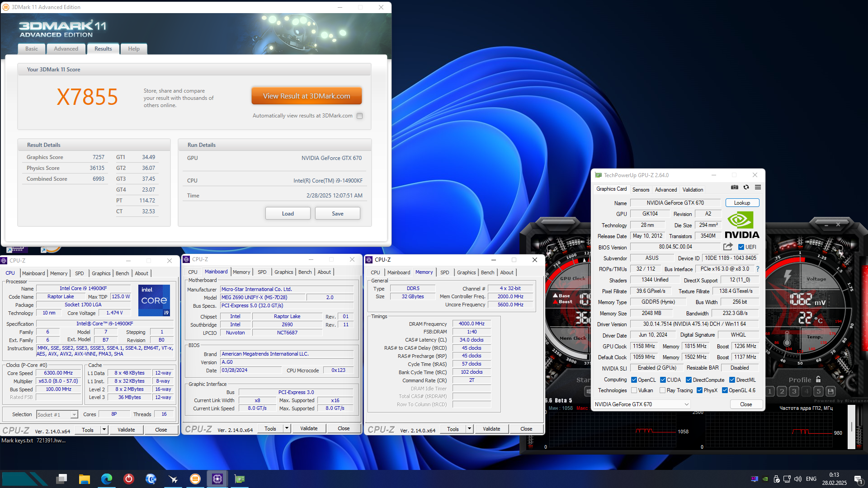Screen dimensions: 868x488
Task: Toggle the DirectCompute checkbox
Action: pyautogui.click(x=689, y=380)
